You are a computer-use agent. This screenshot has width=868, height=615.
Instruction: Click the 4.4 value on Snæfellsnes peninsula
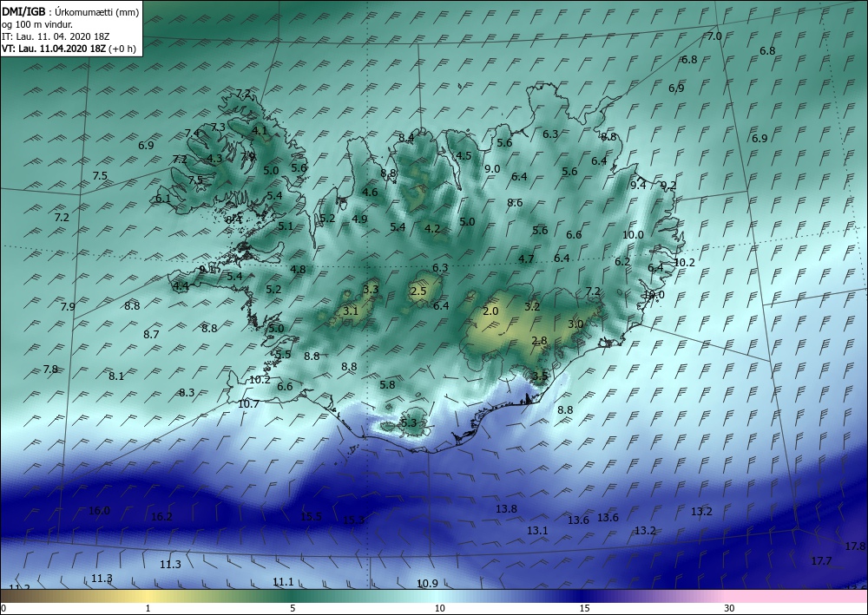[181, 286]
